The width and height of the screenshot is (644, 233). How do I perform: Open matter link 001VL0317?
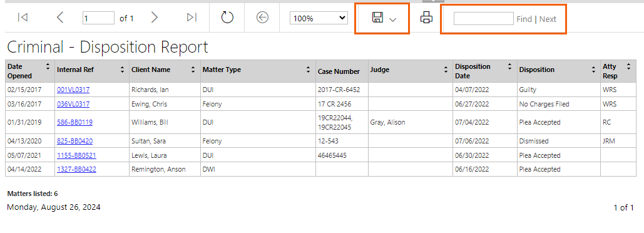point(73,90)
